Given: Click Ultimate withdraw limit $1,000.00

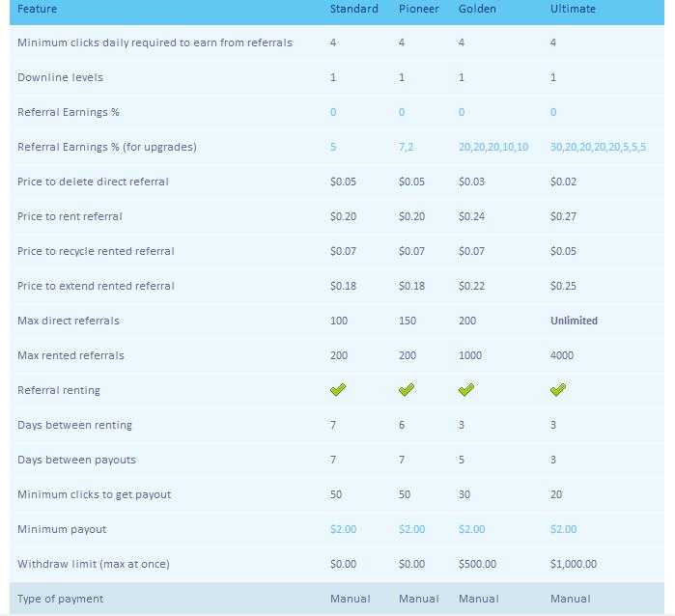Looking at the screenshot, I should [x=574, y=564].
